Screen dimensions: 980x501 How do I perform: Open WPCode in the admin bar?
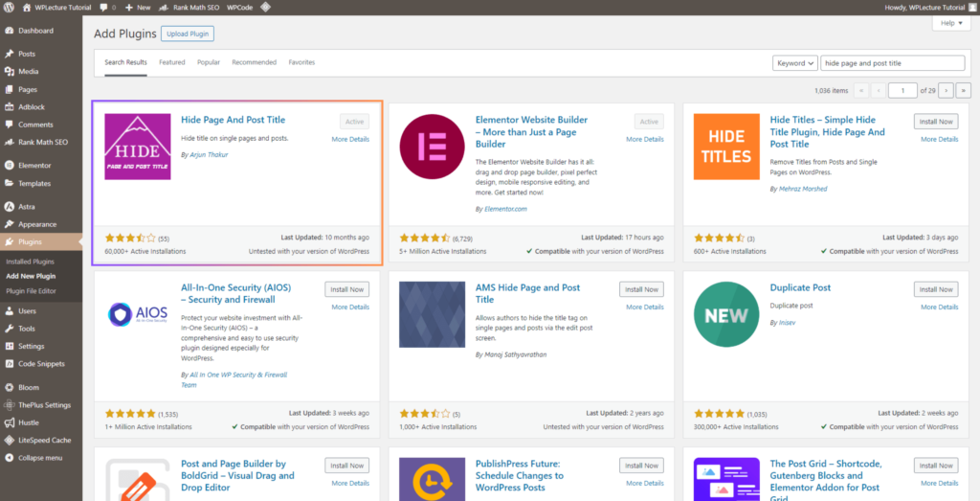pyautogui.click(x=239, y=8)
